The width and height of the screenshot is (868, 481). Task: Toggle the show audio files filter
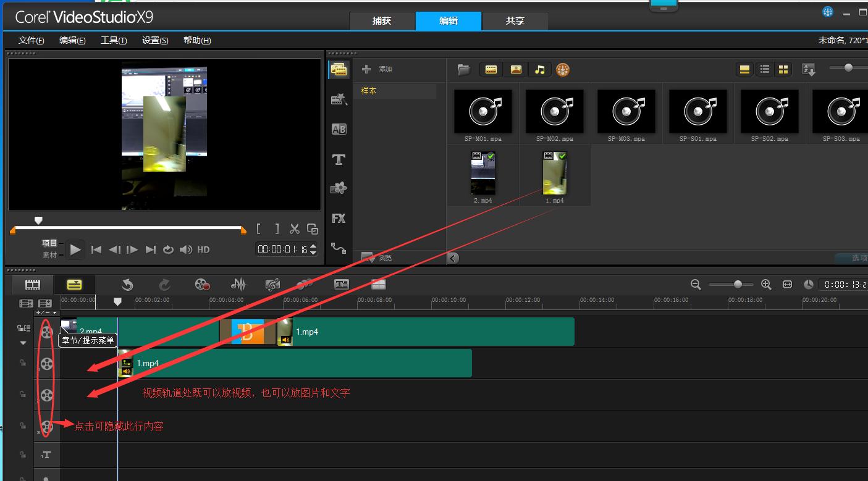539,69
